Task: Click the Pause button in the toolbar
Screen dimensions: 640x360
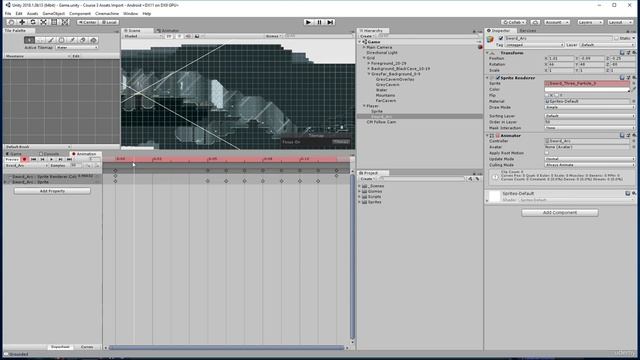Action: [x=319, y=22]
